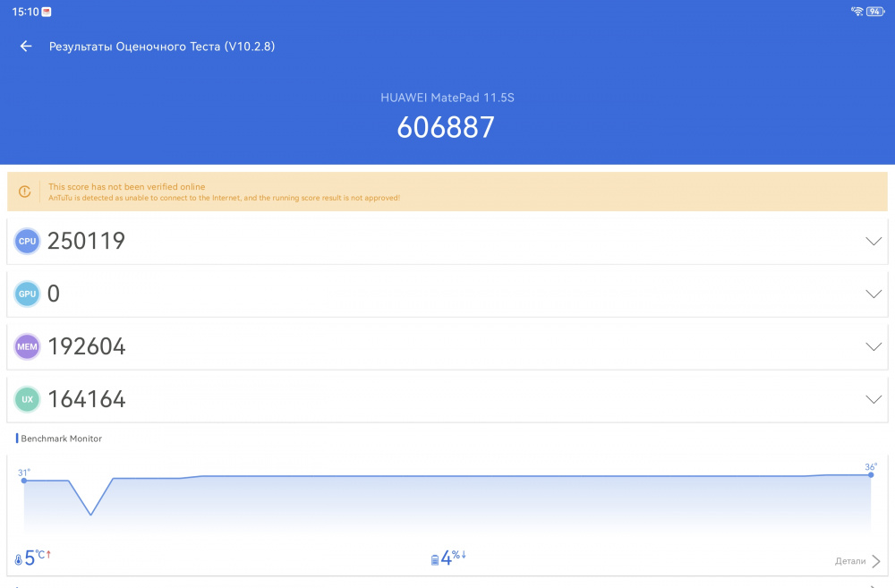Open Детали benchmark monitor details
The height and width of the screenshot is (588, 895).
850,561
